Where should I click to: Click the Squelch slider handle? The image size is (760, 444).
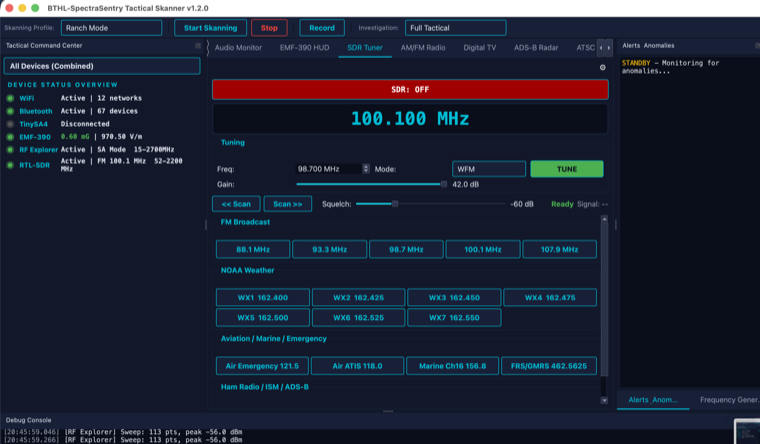[395, 204]
